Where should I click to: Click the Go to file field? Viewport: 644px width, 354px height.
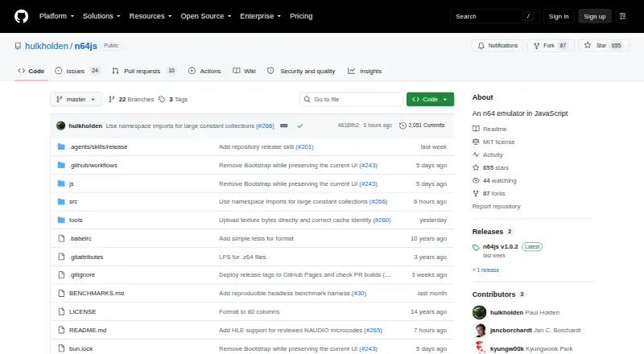click(352, 100)
